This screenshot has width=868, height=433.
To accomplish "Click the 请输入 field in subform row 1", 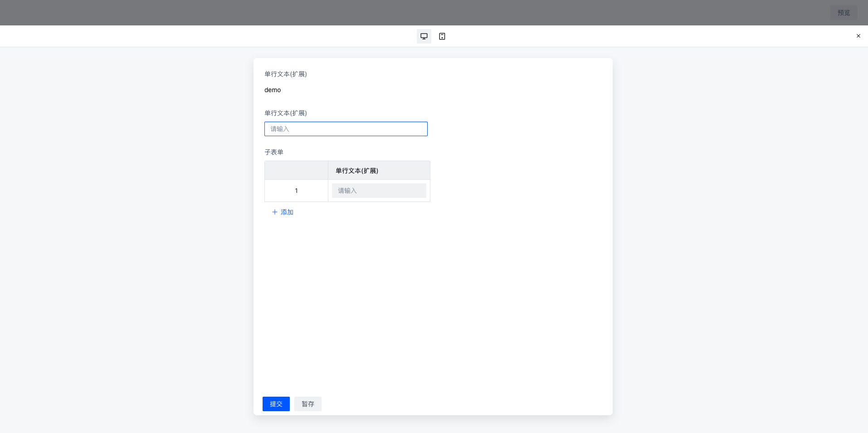I will [379, 191].
